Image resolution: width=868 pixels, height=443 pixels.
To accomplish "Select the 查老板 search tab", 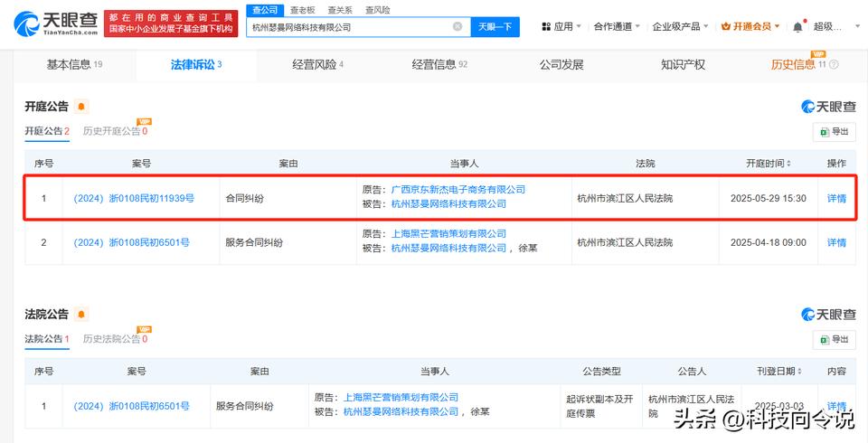I will coord(303,10).
